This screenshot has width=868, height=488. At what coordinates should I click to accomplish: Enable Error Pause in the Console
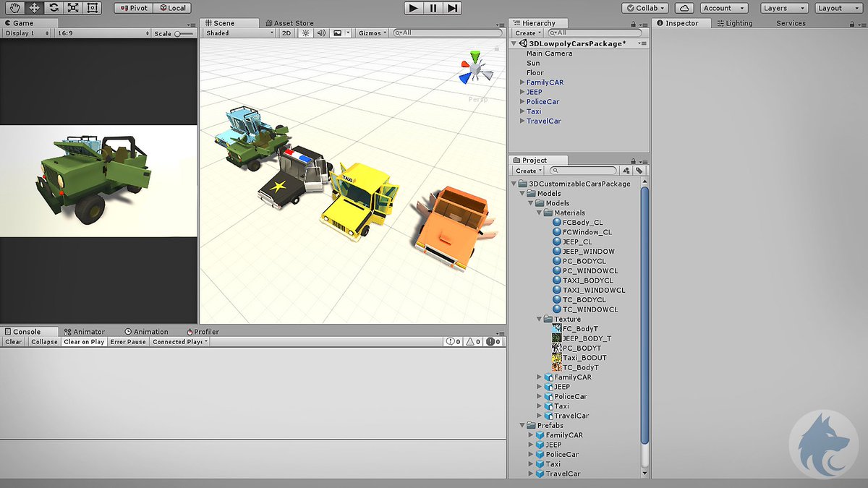point(128,341)
